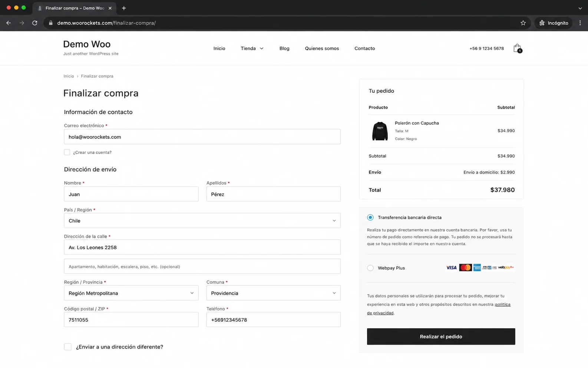Image resolution: width=588 pixels, height=368 pixels.
Task: Open the Comuna dropdown
Action: coord(274,293)
